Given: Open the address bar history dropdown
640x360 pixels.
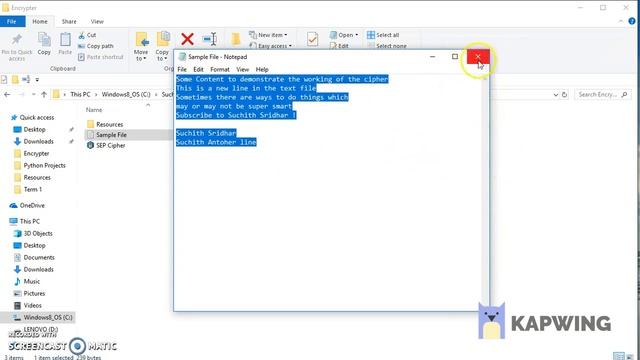Looking at the screenshot, I should [556, 95].
